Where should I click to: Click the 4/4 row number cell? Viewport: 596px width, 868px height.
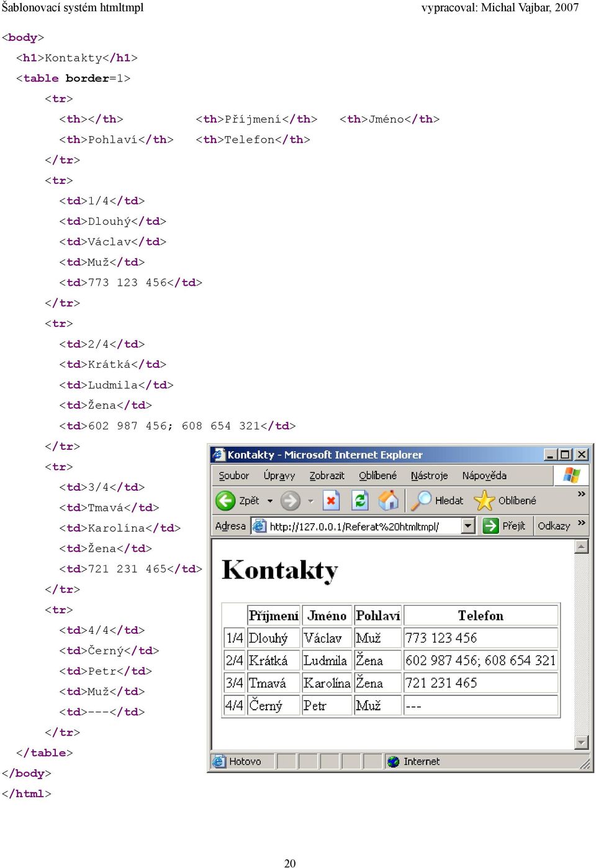(234, 705)
